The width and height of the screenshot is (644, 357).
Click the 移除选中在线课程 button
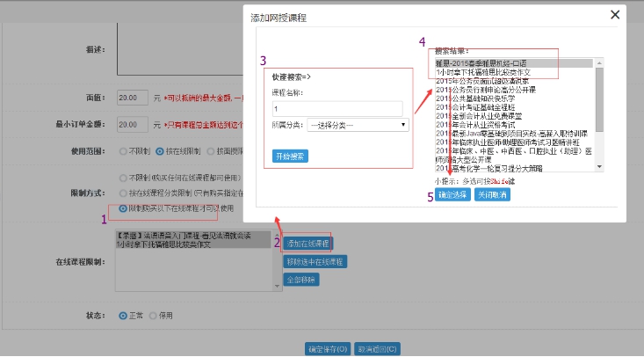click(315, 261)
